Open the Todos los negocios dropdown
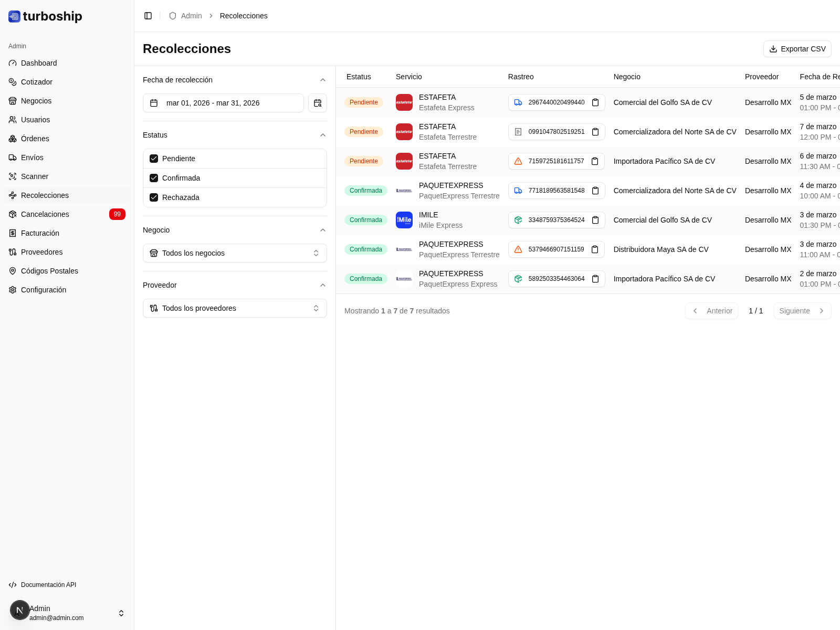The width and height of the screenshot is (840, 630). click(235, 253)
